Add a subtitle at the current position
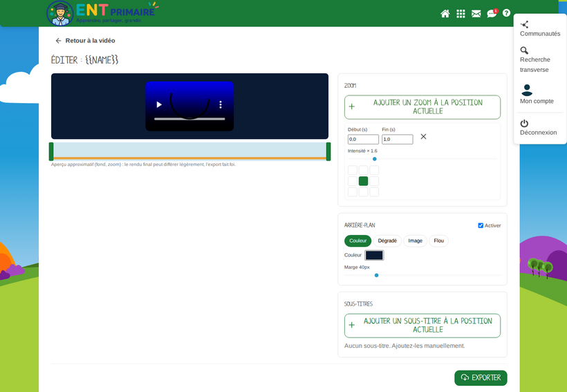Image resolution: width=567 pixels, height=392 pixels. click(422, 326)
